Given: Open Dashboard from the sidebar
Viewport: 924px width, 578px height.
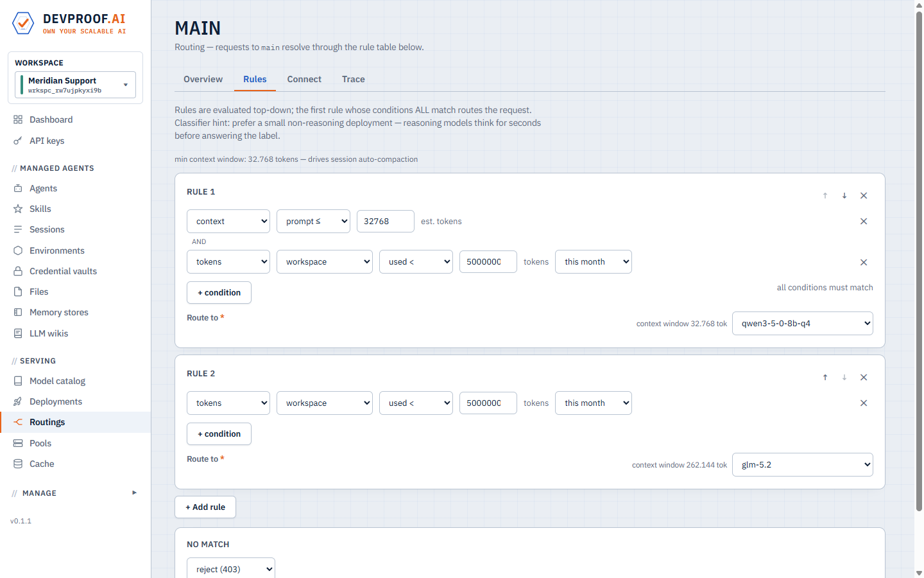Looking at the screenshot, I should [x=75, y=119].
